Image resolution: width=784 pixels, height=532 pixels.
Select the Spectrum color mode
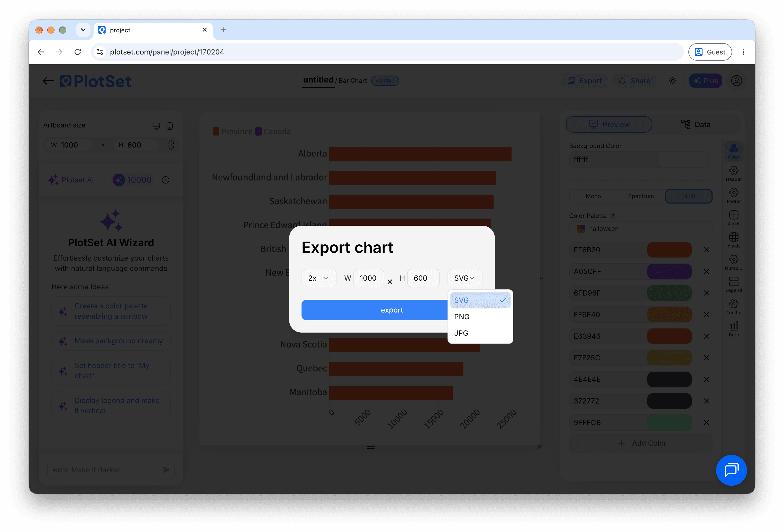tap(641, 196)
